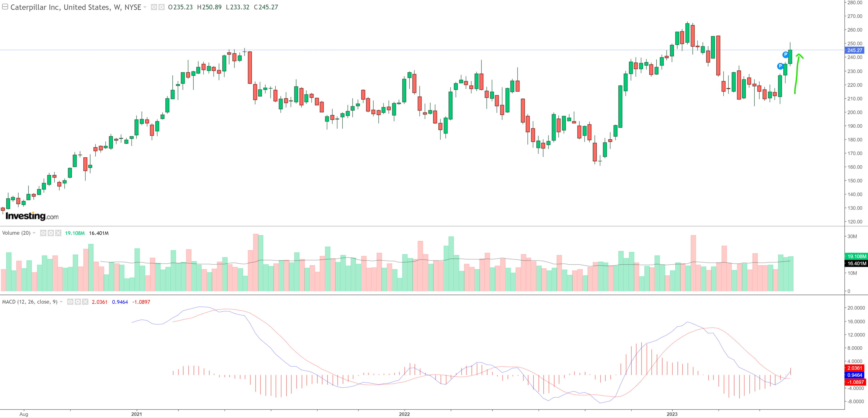The image size is (868, 418).
Task: Click the -8.0000 MACD scale label
Action: [856, 401]
